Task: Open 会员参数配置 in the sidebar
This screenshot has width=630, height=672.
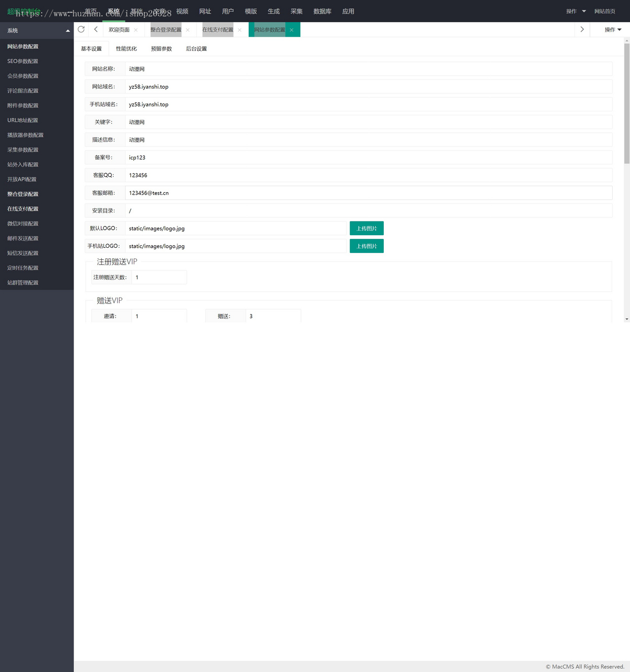Action: click(x=37, y=76)
